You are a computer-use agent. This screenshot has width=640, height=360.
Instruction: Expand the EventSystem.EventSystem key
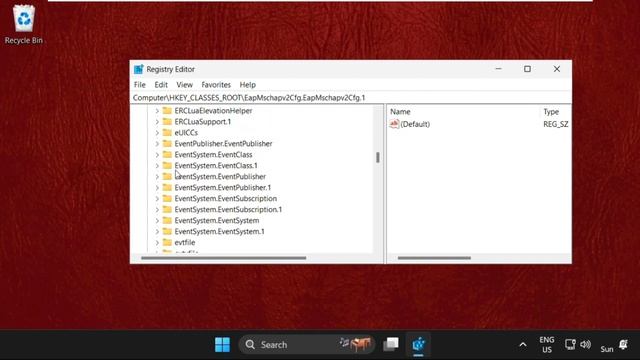(157, 221)
